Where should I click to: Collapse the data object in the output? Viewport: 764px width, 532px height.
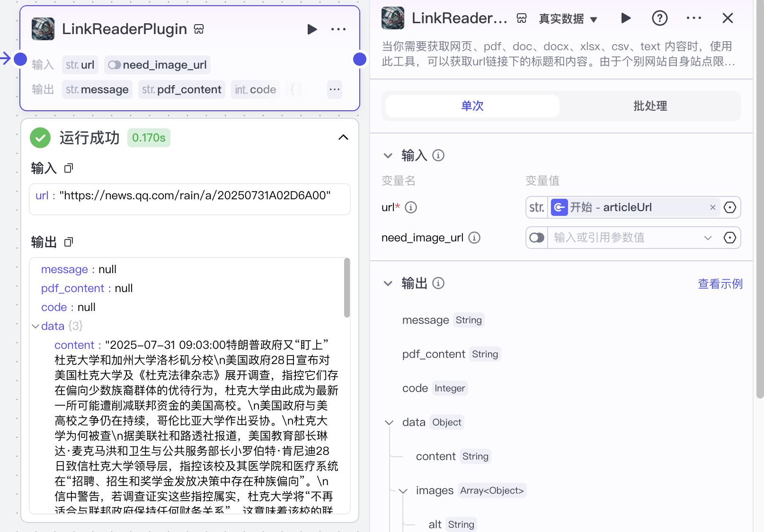point(36,326)
